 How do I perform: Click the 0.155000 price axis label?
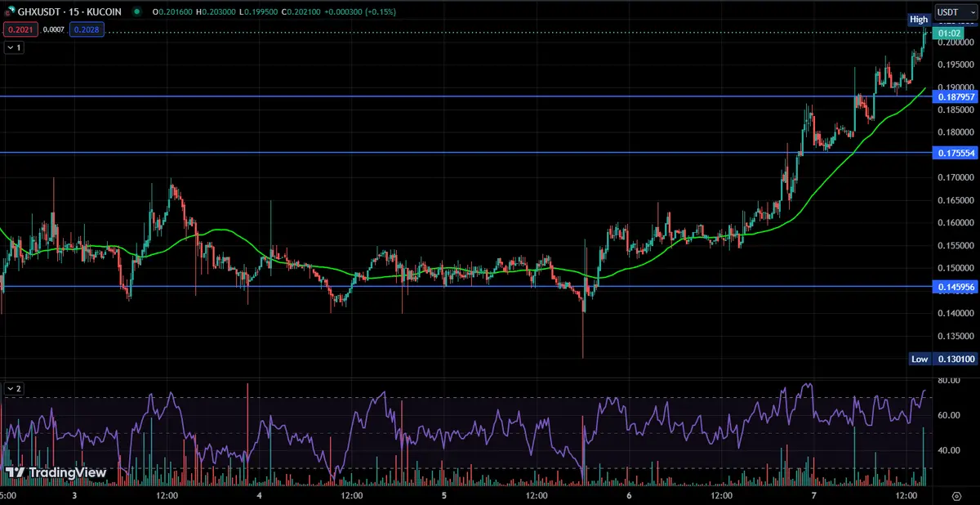pyautogui.click(x=955, y=245)
